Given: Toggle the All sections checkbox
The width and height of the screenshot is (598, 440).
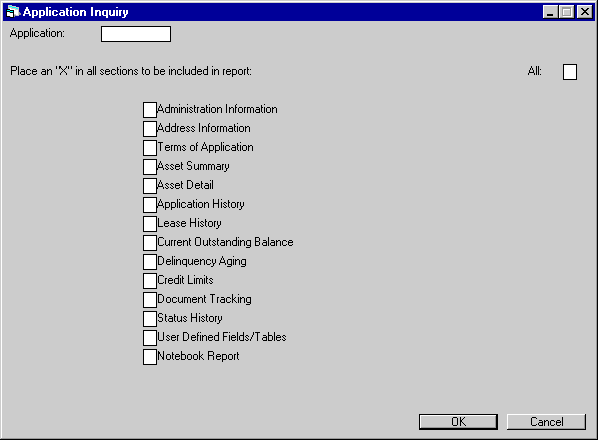Looking at the screenshot, I should (x=570, y=72).
